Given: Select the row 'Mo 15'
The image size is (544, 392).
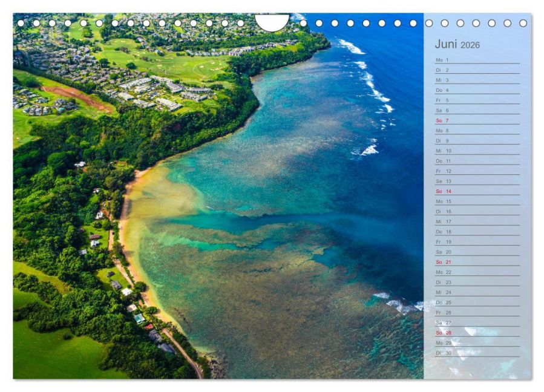Looking at the screenshot, I should pos(477,201).
